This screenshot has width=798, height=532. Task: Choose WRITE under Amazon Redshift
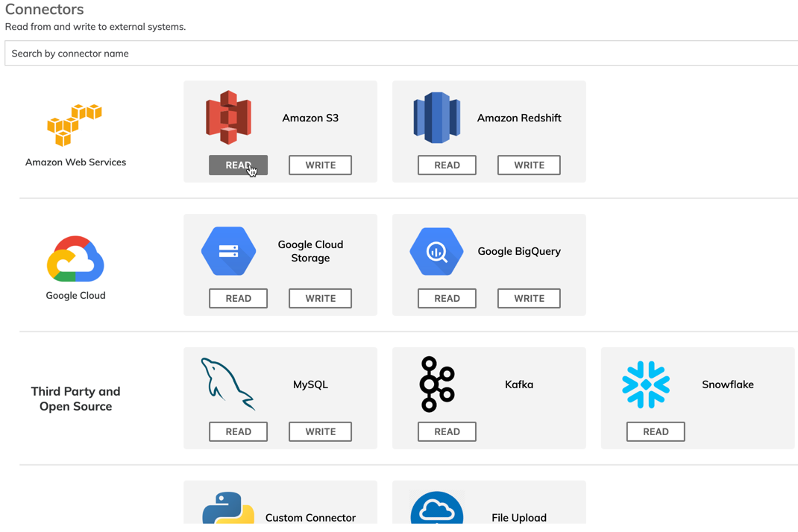click(x=529, y=165)
